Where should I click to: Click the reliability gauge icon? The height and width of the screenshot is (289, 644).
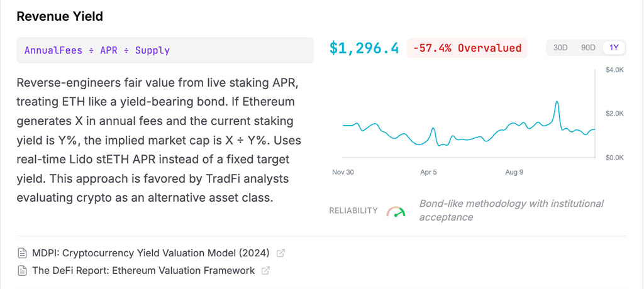point(396,211)
